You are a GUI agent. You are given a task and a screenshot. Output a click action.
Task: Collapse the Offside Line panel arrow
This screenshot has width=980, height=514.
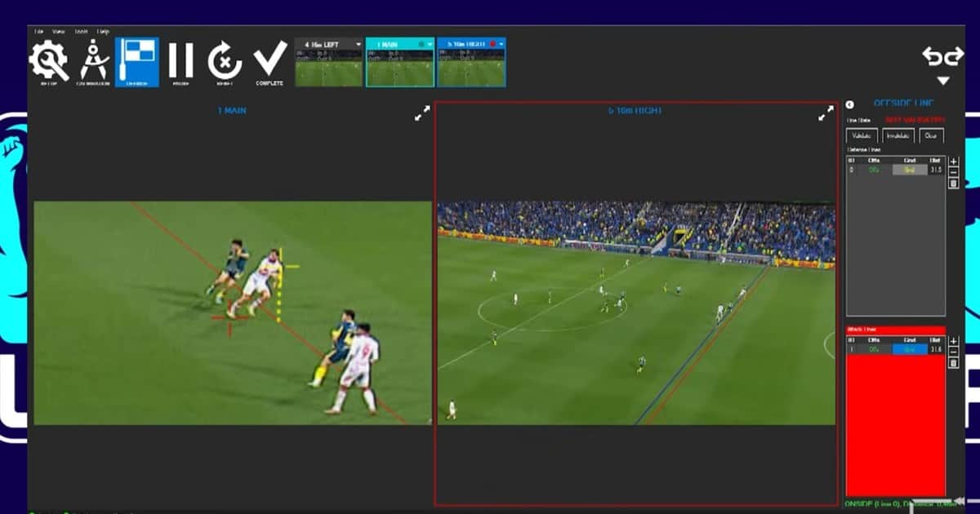[x=850, y=104]
